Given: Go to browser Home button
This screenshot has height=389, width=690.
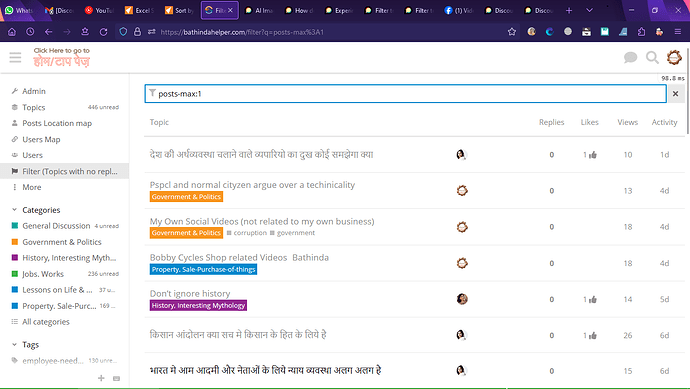Looking at the screenshot, I should 12,32.
